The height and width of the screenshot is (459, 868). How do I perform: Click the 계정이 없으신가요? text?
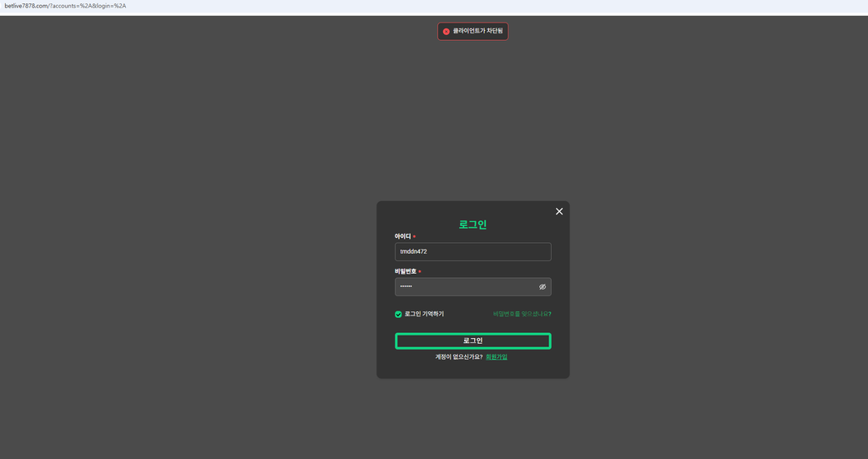coord(458,357)
